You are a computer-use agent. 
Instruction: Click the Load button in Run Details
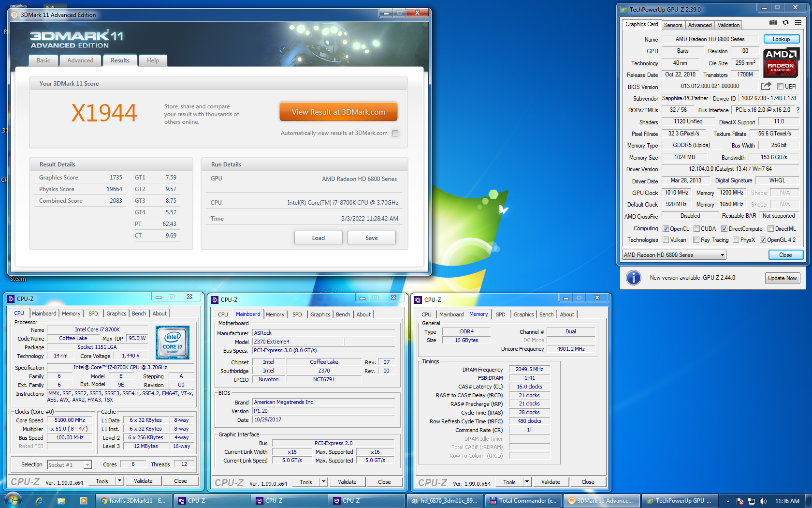point(319,238)
